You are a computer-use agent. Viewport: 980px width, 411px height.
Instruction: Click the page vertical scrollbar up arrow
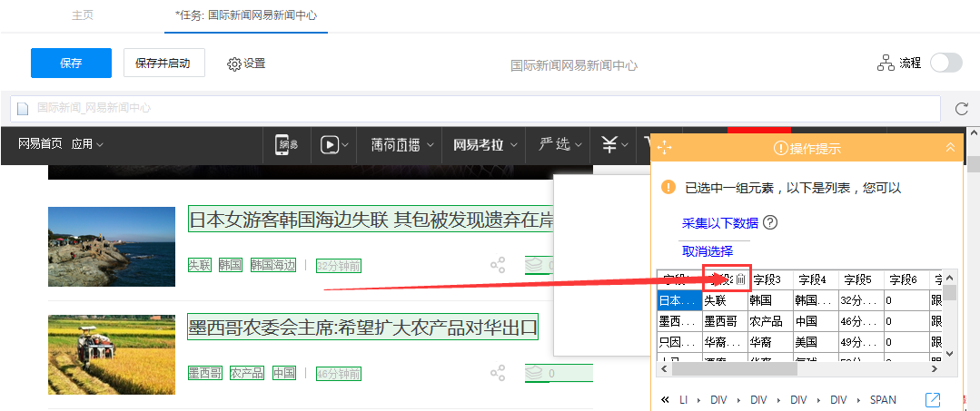coord(974,133)
